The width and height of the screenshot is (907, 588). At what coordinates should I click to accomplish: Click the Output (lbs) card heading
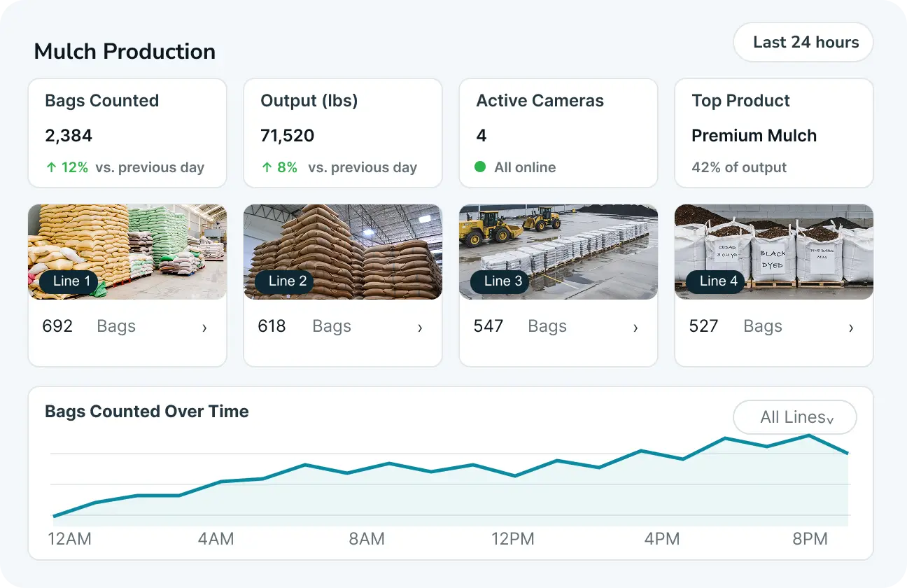tap(309, 101)
